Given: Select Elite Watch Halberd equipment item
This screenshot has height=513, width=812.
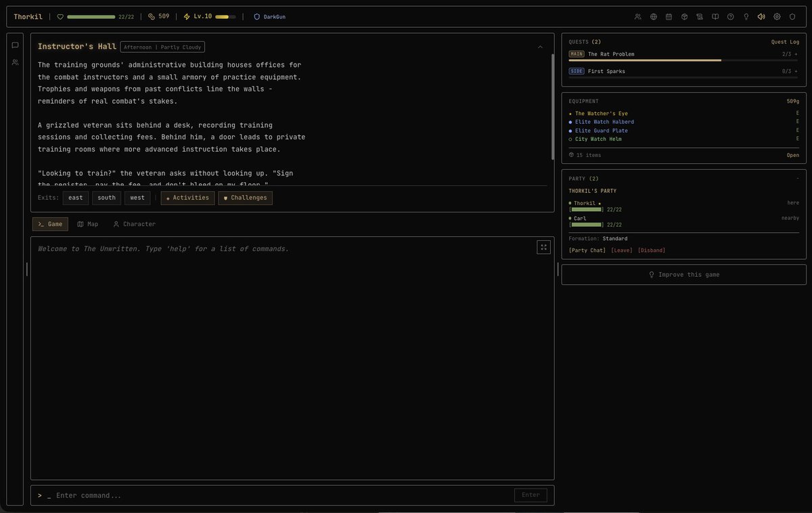Looking at the screenshot, I should [604, 122].
